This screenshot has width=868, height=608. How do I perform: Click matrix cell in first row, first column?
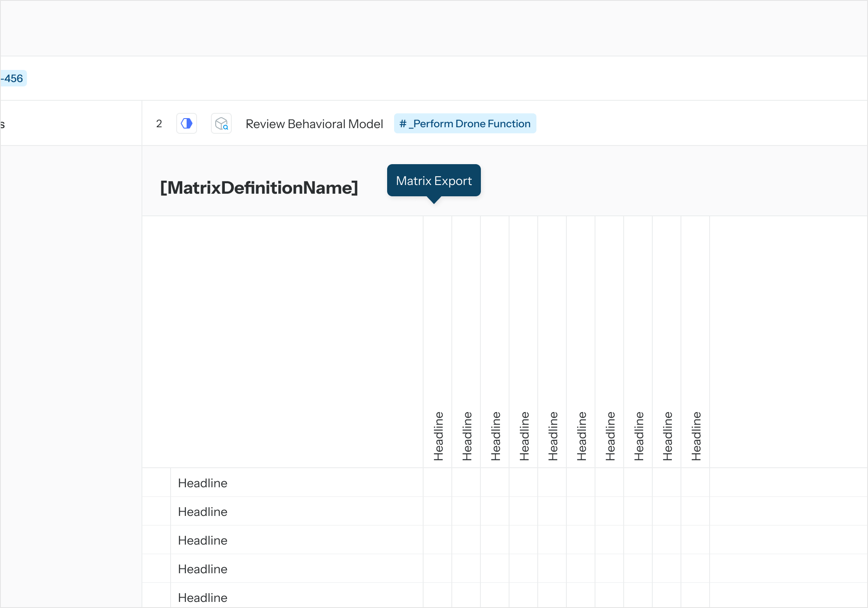point(437,482)
